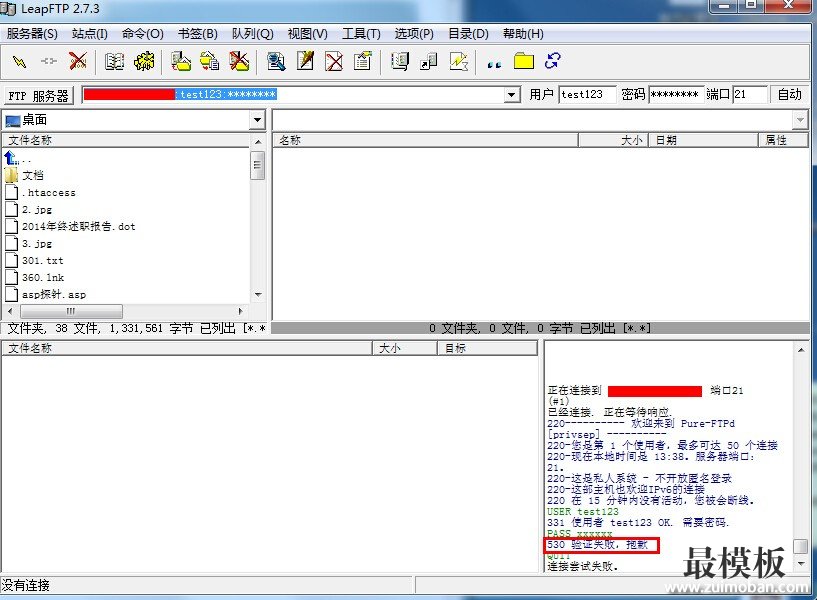Click the LeapFTP icon in the title bar
The width and height of the screenshot is (817, 600).
(8, 9)
